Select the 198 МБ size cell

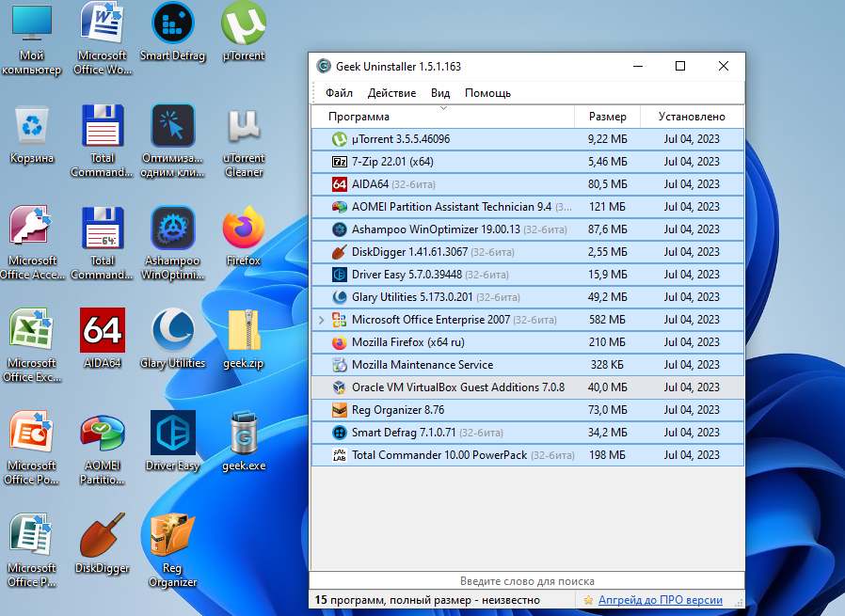(607, 455)
